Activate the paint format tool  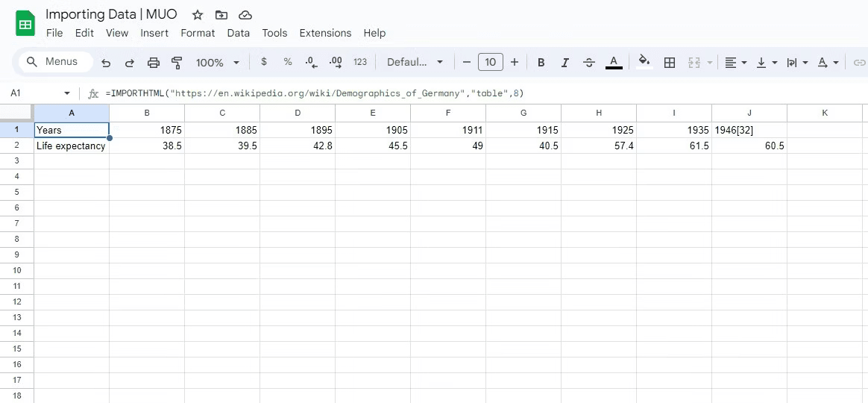(177, 63)
